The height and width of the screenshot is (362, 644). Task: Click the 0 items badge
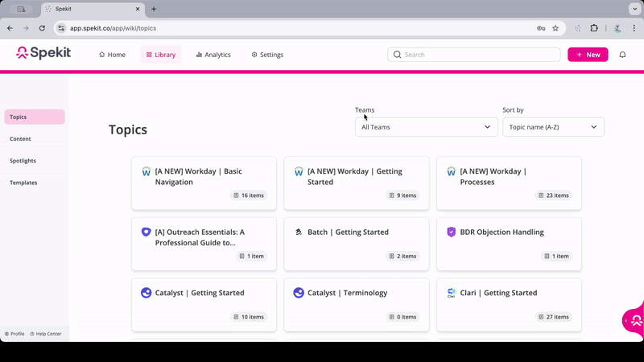click(402, 317)
